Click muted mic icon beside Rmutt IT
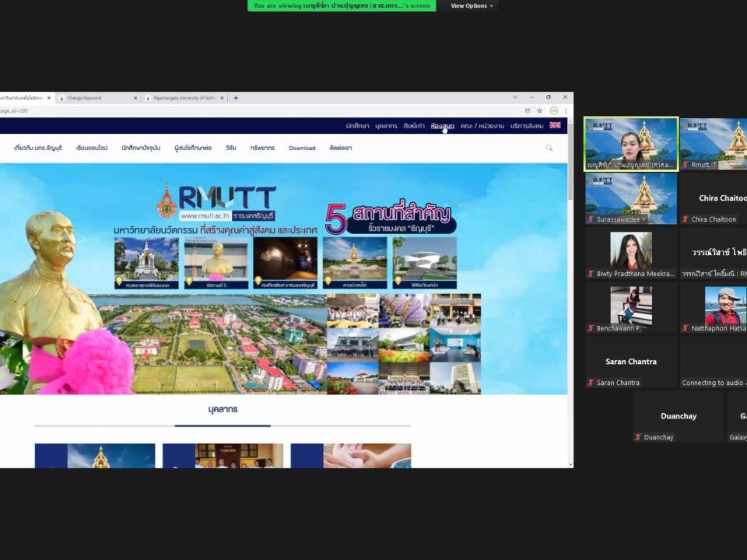Image resolution: width=747 pixels, height=560 pixels. 686,165
